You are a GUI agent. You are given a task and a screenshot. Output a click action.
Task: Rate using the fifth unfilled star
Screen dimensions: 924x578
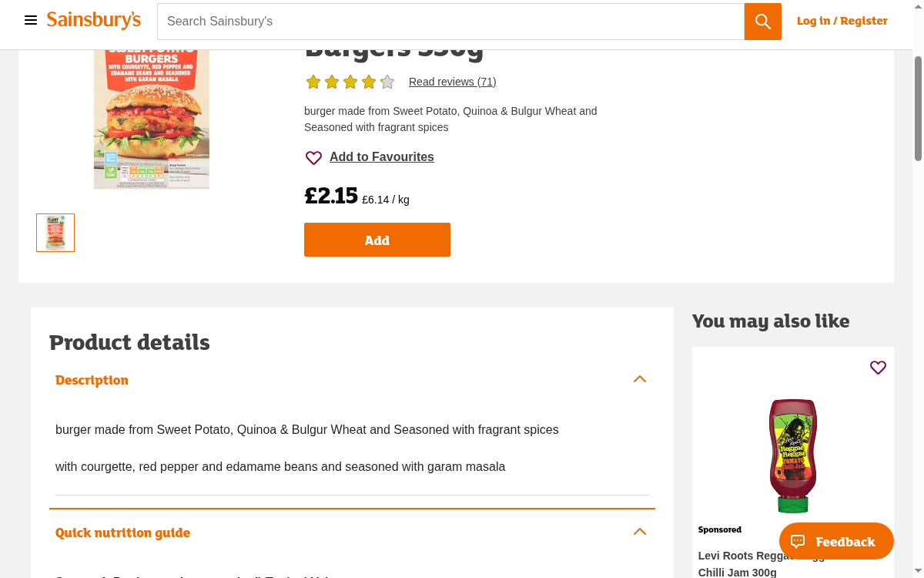click(387, 81)
